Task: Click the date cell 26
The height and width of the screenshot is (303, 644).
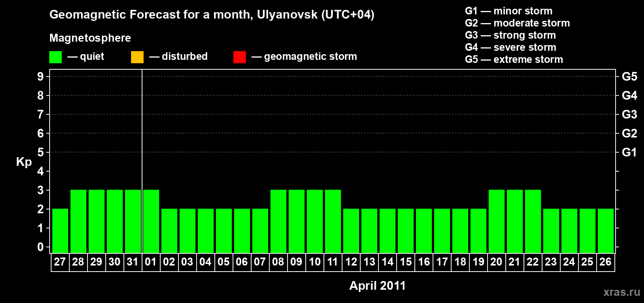Action: coord(605,262)
